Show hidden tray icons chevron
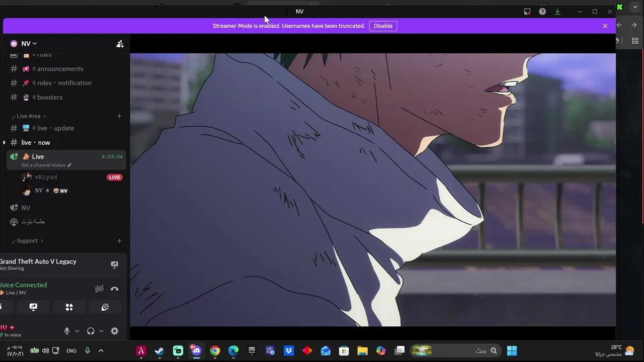Viewport: 644px width, 362px height. pos(101,351)
